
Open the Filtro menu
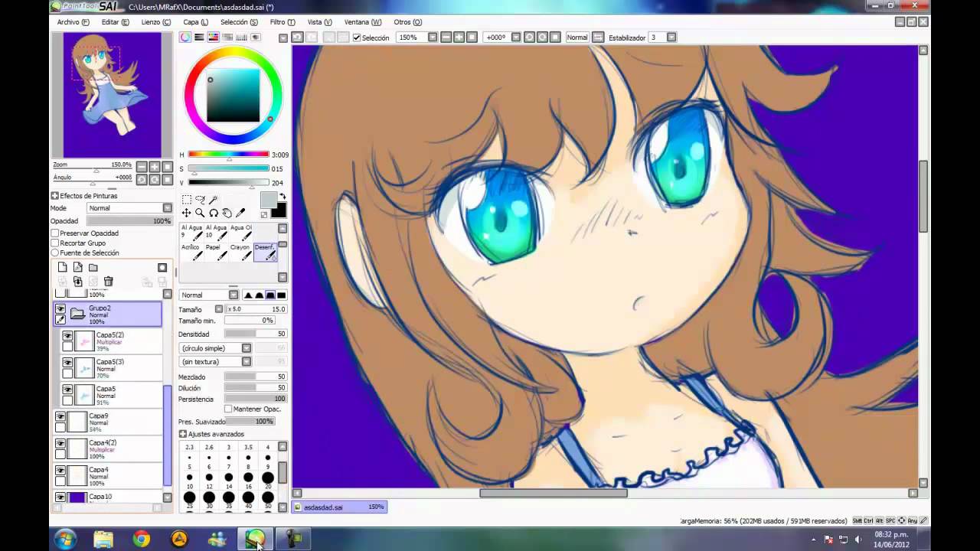[x=283, y=22]
